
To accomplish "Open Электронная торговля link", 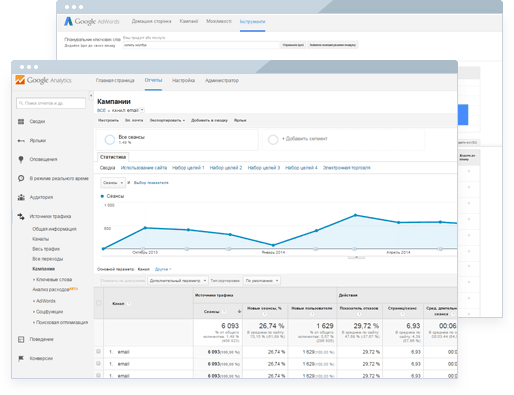I will [346, 168].
